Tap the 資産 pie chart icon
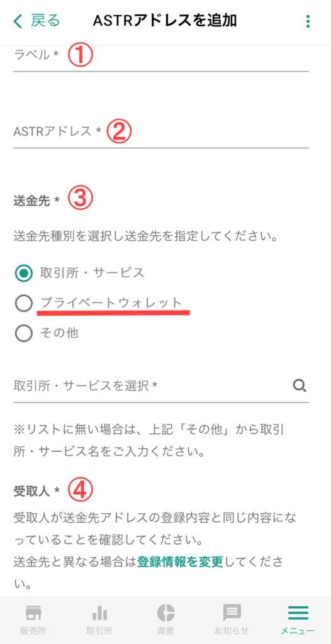The height and width of the screenshot is (644, 331). [x=165, y=613]
